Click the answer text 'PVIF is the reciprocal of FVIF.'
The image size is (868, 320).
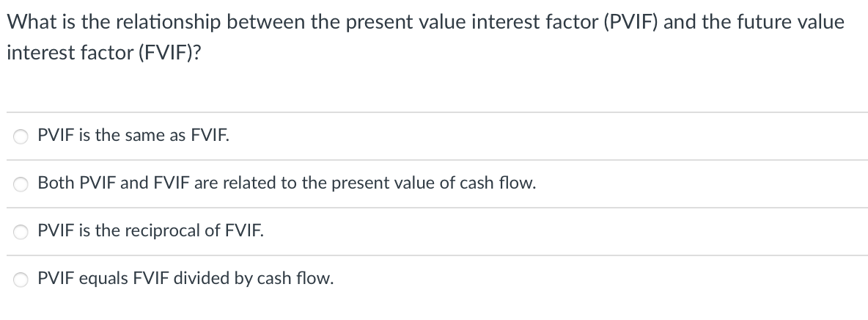150,230
